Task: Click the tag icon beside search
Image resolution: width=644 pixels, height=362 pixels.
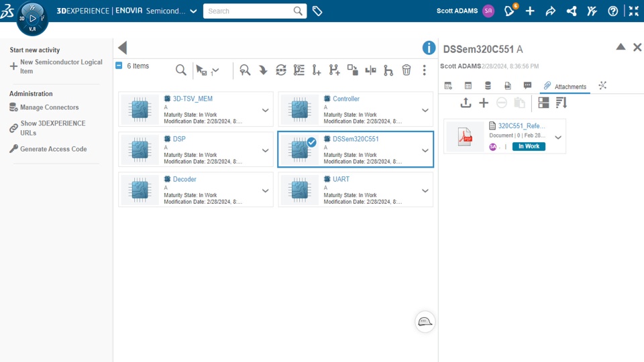Action: (317, 11)
